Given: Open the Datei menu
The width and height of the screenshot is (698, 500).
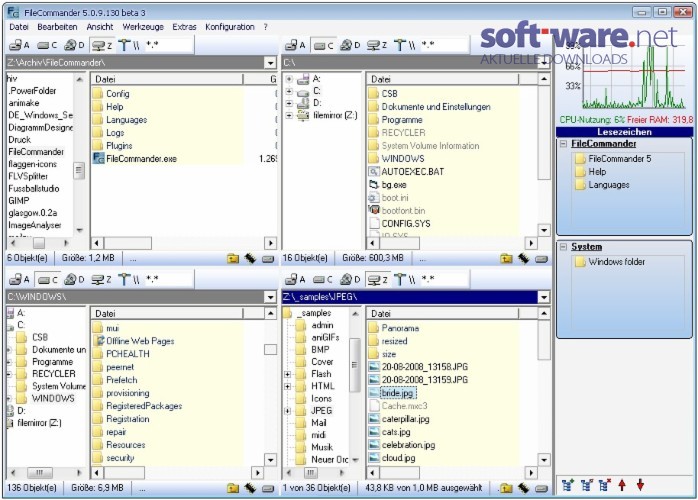Looking at the screenshot, I should coord(19,27).
